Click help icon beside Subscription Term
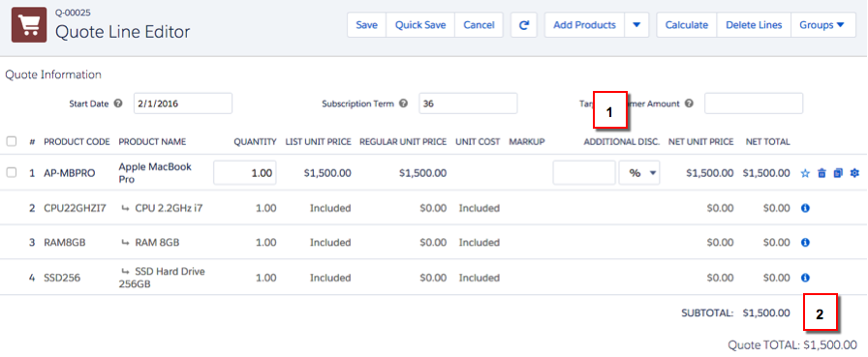This screenshot has height=357, width=868. coord(404,104)
